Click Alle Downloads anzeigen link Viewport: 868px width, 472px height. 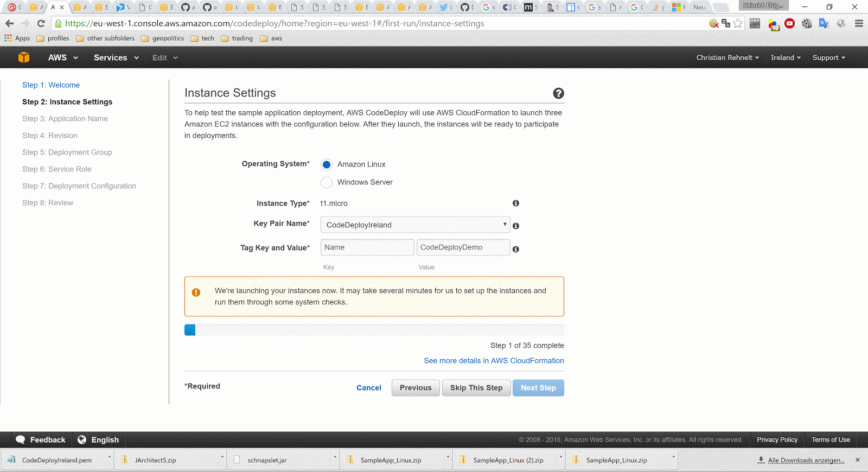pyautogui.click(x=806, y=460)
